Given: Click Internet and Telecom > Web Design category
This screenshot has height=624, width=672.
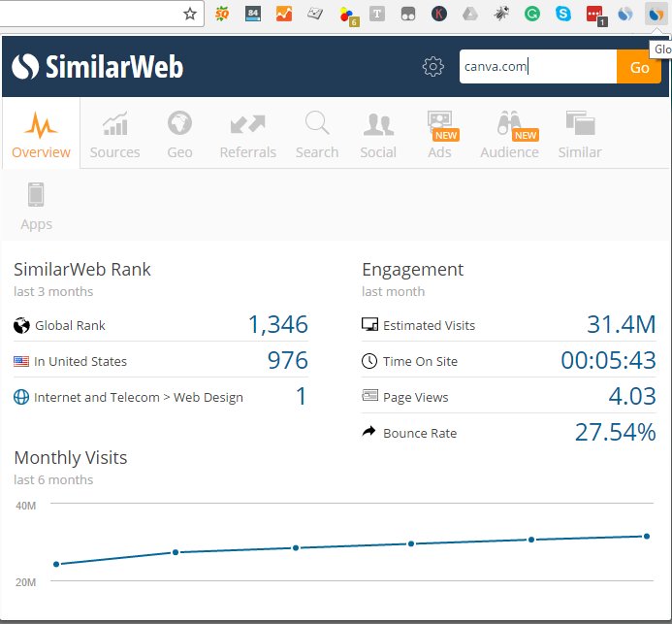Looking at the screenshot, I should 139,398.
